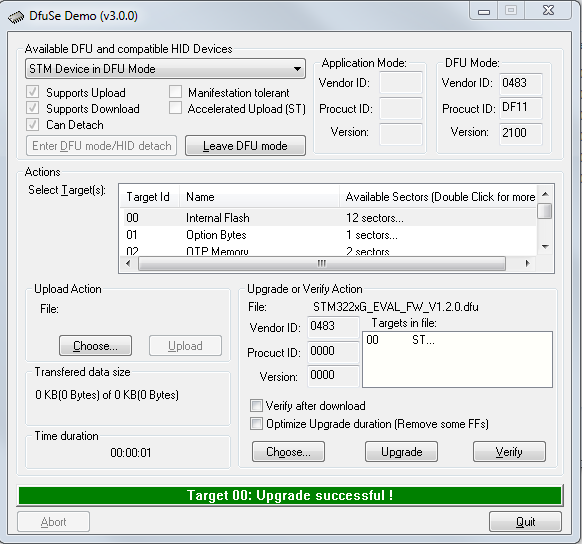
Task: Click the Name column header
Action: coord(259,197)
